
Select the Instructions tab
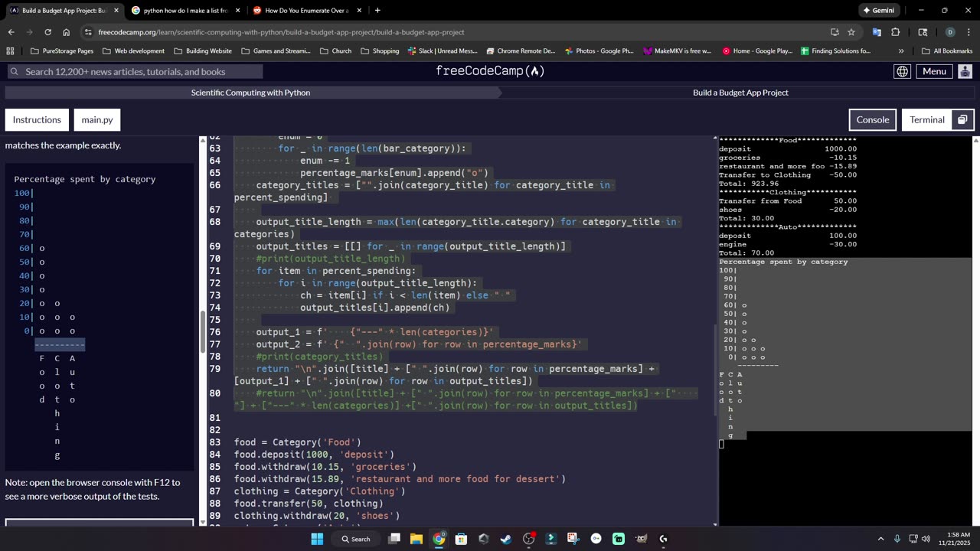pyautogui.click(x=37, y=119)
